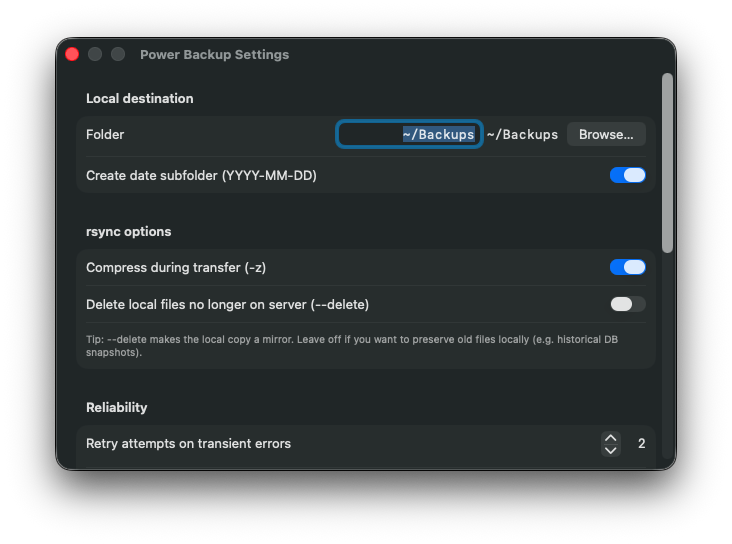Click the window zoom button
This screenshot has height=544, width=732.
[118, 54]
